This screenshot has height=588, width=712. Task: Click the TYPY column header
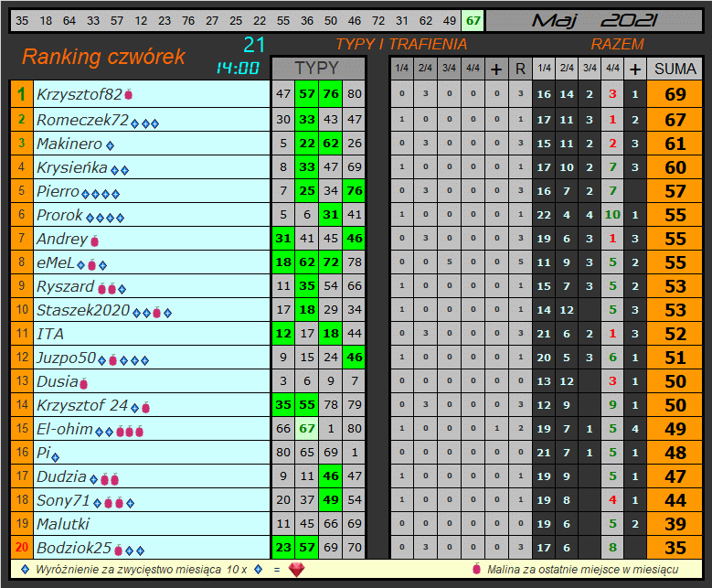pos(317,69)
